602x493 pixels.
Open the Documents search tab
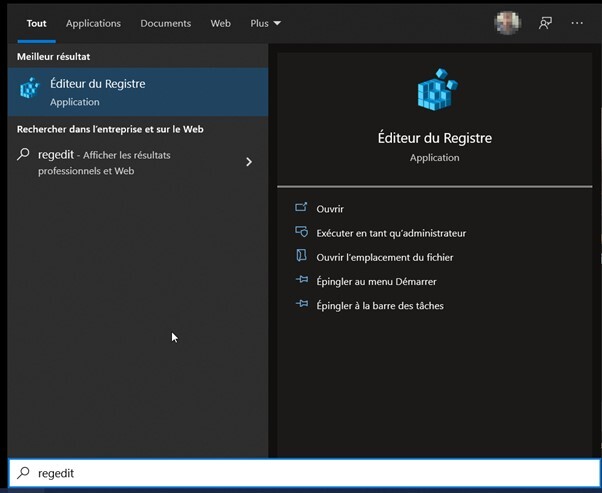[x=165, y=24]
